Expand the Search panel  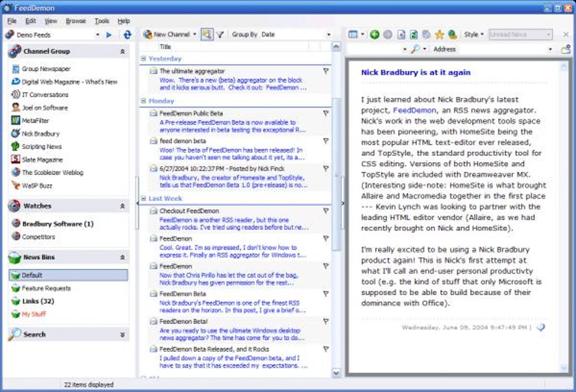[x=123, y=334]
